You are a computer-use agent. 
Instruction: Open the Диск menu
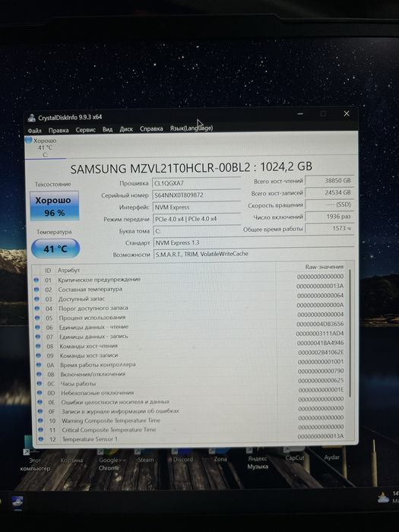tap(126, 129)
